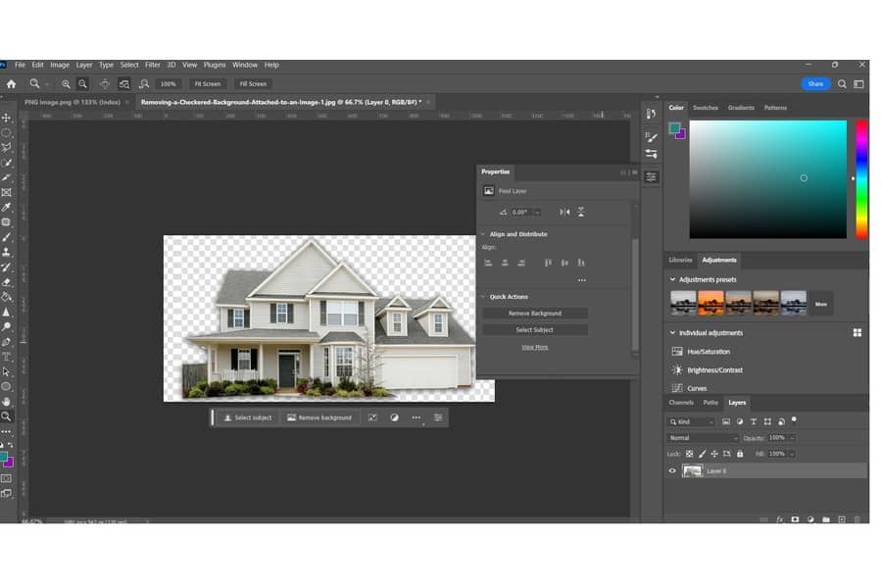Click inside the color picker field
882x588 pixels.
[x=767, y=179]
